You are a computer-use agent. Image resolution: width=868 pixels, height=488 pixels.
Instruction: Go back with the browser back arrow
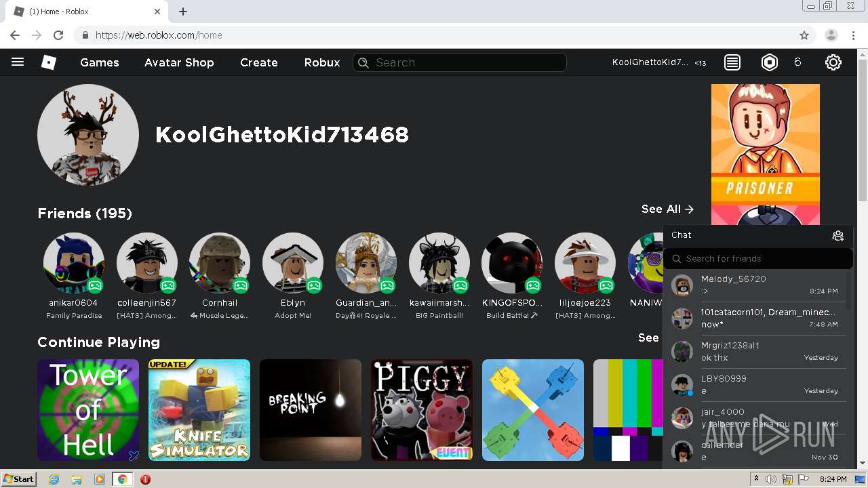pos(15,35)
